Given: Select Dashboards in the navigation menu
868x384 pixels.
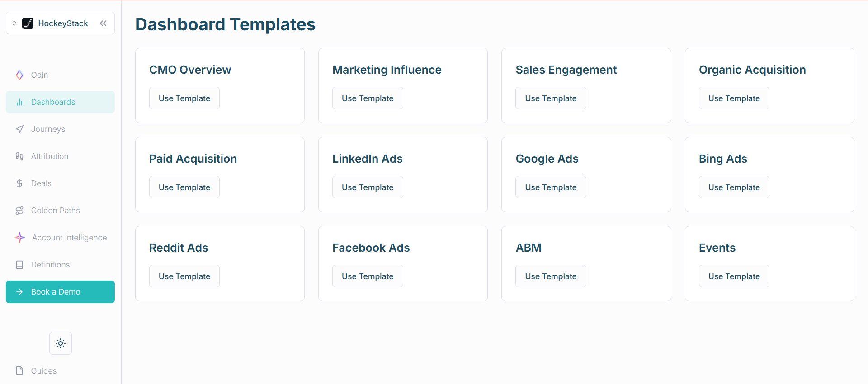Looking at the screenshot, I should (x=53, y=102).
